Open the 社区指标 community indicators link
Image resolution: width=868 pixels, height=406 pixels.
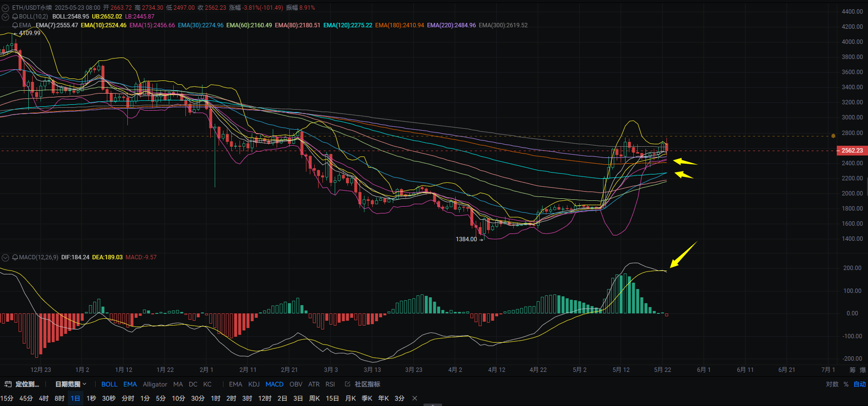pyautogui.click(x=367, y=384)
